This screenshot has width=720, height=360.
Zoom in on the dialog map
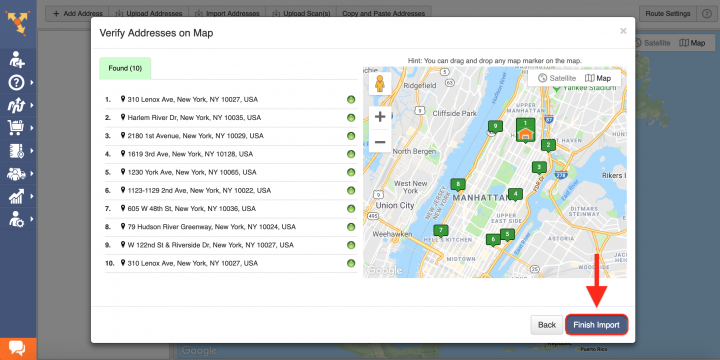tap(380, 117)
